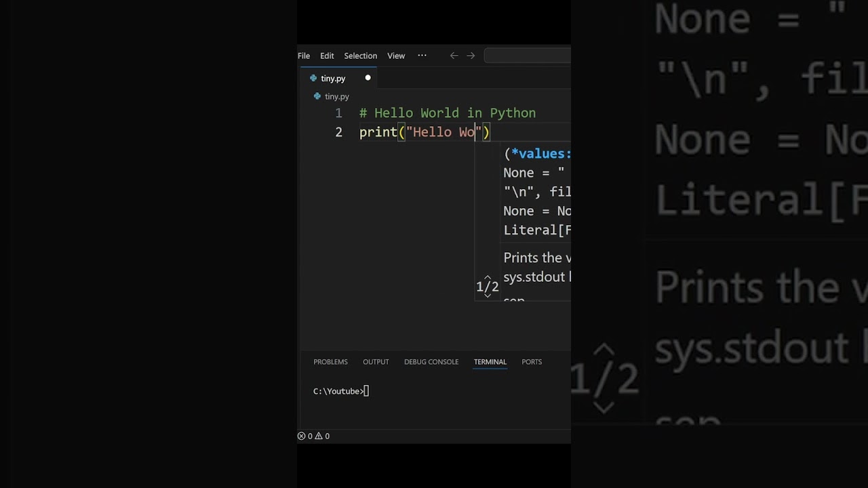This screenshot has height=488, width=868.
Task: Show next signature with the down chevron
Action: 487,295
